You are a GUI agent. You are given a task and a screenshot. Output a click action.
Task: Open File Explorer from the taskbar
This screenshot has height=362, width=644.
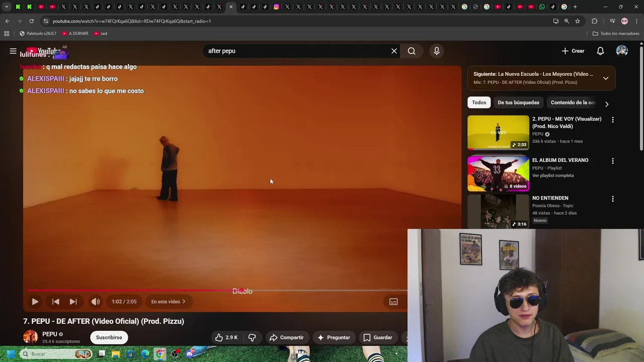[116, 354]
